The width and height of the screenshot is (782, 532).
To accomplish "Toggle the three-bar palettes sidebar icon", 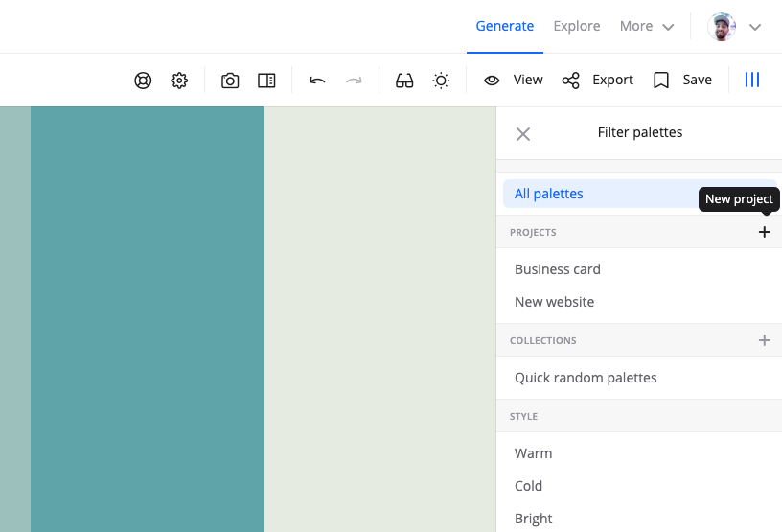I will click(752, 81).
